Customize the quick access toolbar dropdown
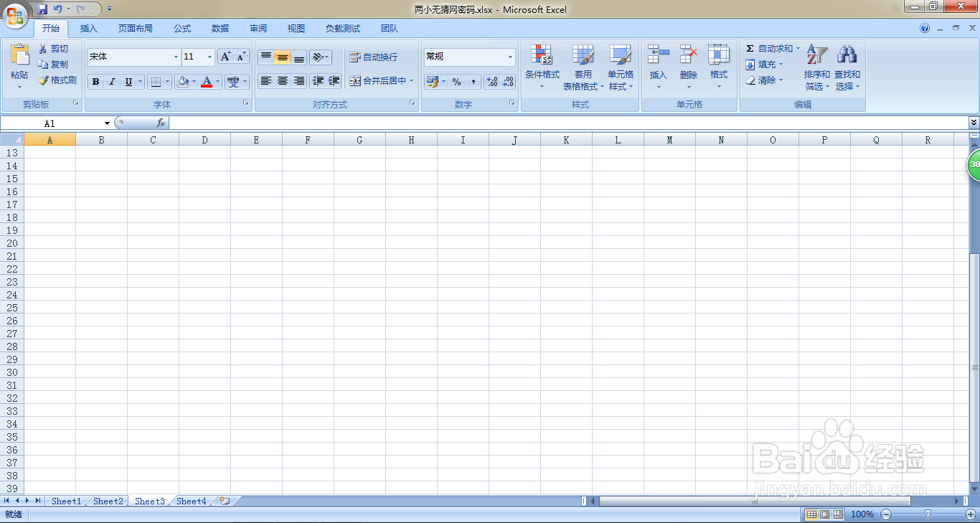980x523 pixels. [109, 9]
